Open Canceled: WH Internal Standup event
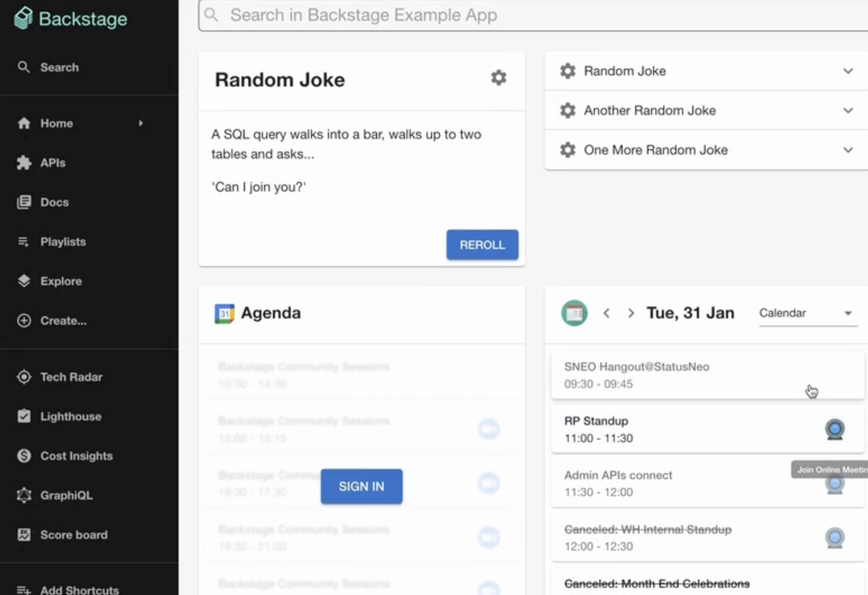 click(x=708, y=538)
